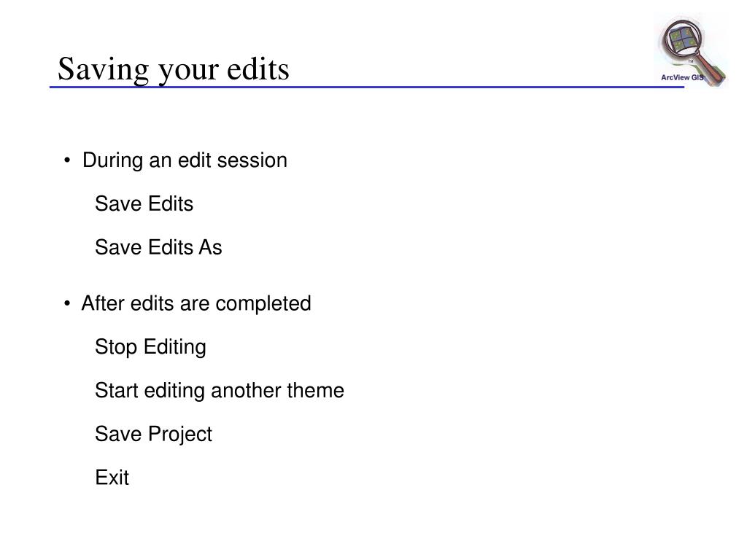Screen dimensions: 747x560
Task: Select the Start editing another theme text
Action: pos(219,391)
